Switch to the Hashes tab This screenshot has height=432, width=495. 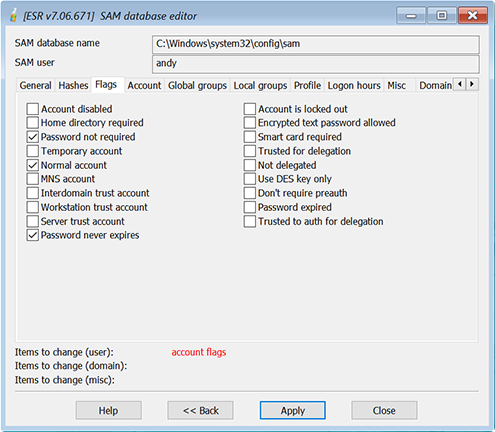pos(73,86)
